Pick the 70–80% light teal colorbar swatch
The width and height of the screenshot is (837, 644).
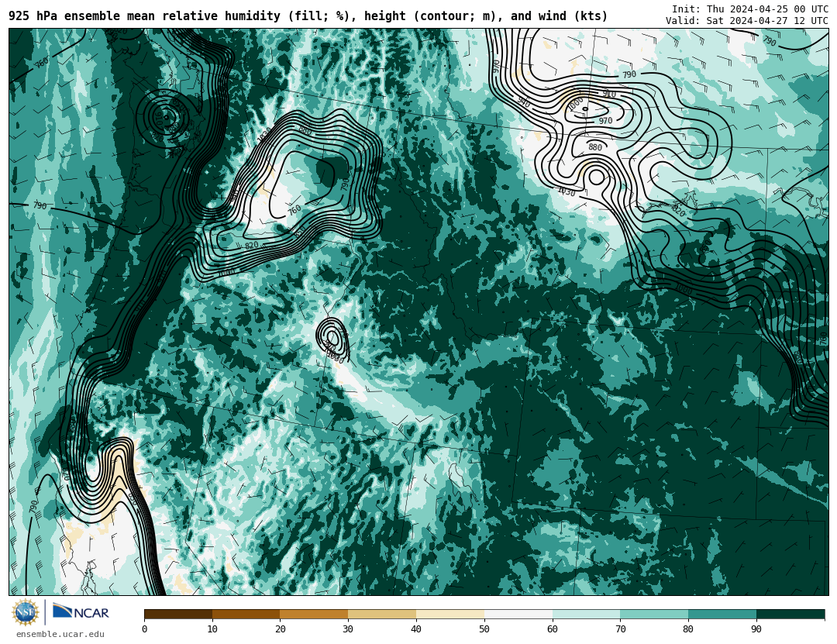pyautogui.click(x=654, y=614)
